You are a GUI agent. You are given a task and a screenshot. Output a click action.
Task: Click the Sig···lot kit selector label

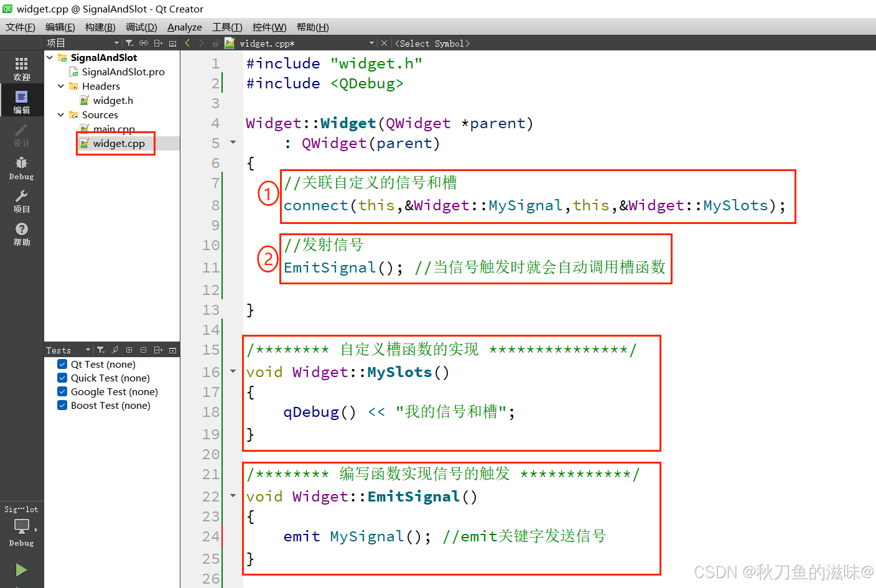[x=21, y=509]
